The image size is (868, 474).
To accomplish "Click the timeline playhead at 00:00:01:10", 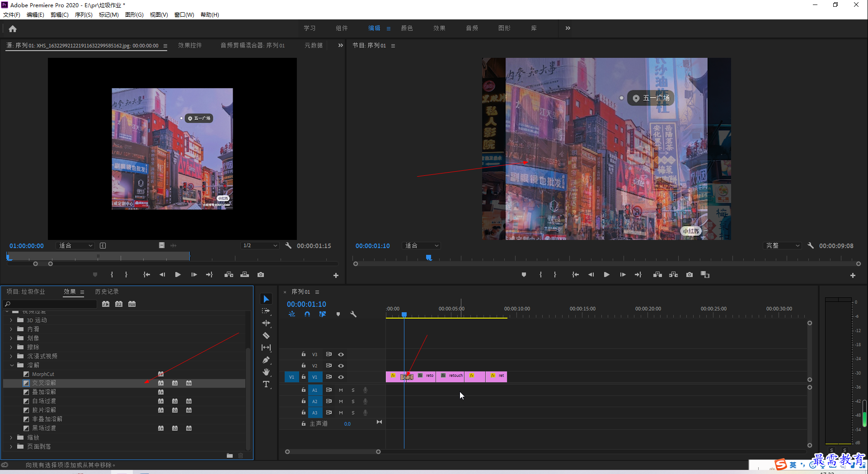I will [404, 314].
